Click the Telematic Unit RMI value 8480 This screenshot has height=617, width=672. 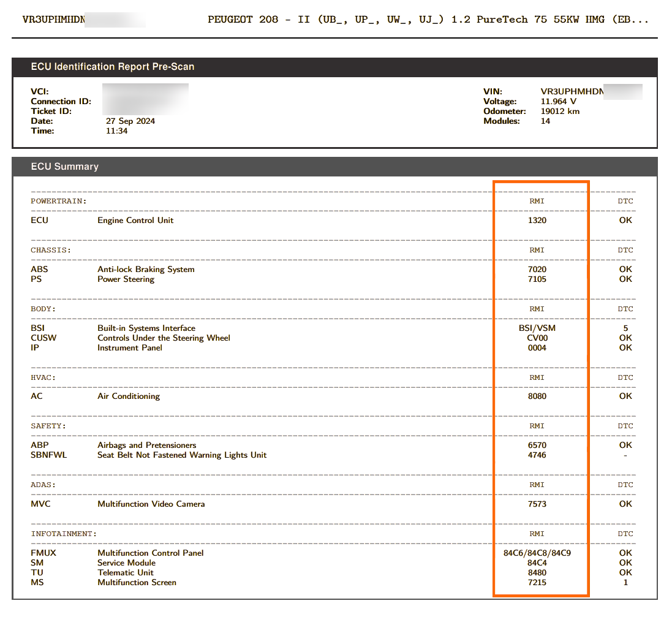(x=537, y=573)
